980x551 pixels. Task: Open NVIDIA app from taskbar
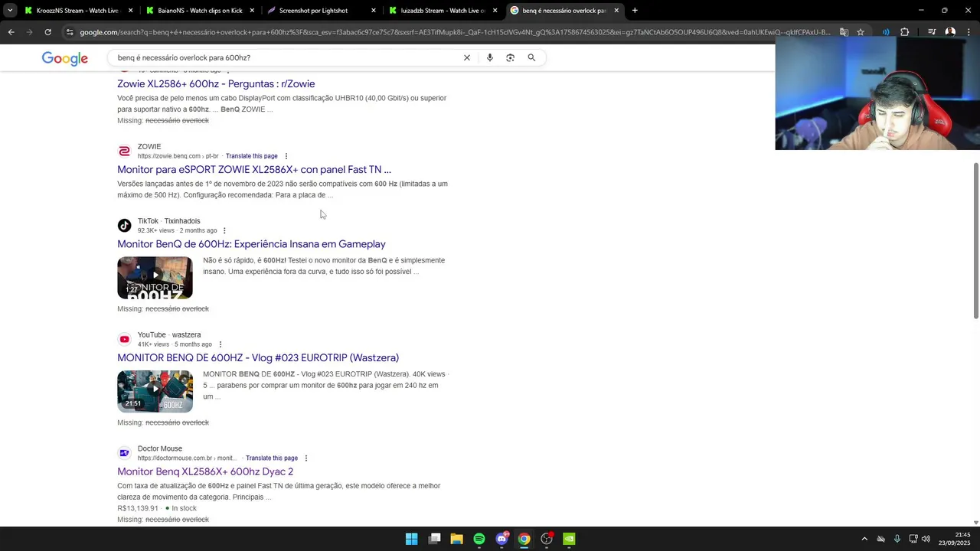(569, 539)
